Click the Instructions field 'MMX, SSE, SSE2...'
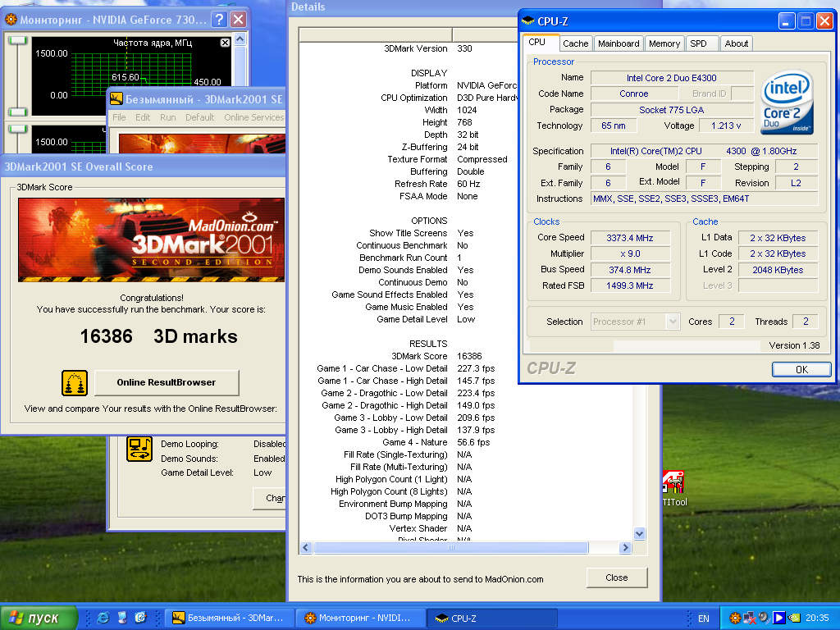The height and width of the screenshot is (630, 840). 704,199
